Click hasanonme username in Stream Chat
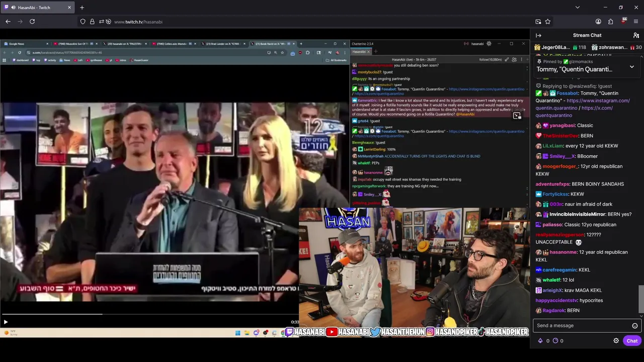Screen dimensions: 644x362 pyautogui.click(x=563, y=252)
